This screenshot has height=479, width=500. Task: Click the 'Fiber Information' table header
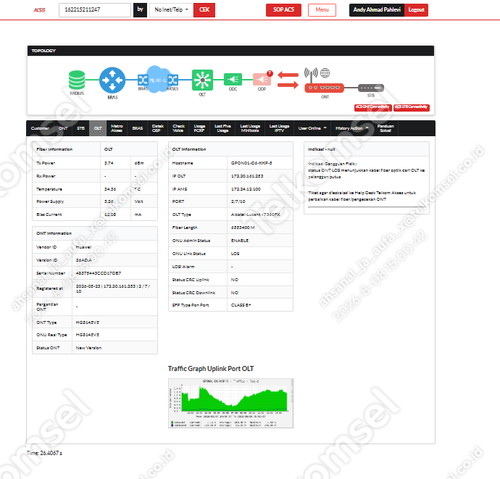(66, 149)
